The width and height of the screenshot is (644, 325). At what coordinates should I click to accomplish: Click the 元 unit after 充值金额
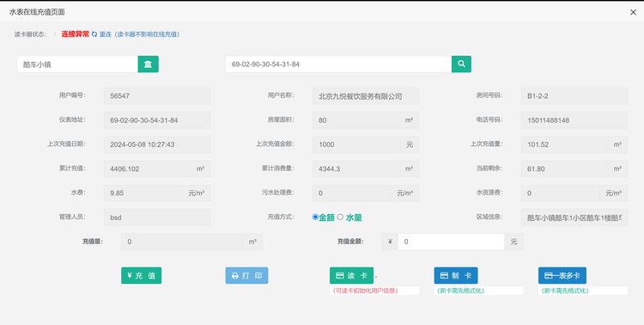[x=513, y=242]
